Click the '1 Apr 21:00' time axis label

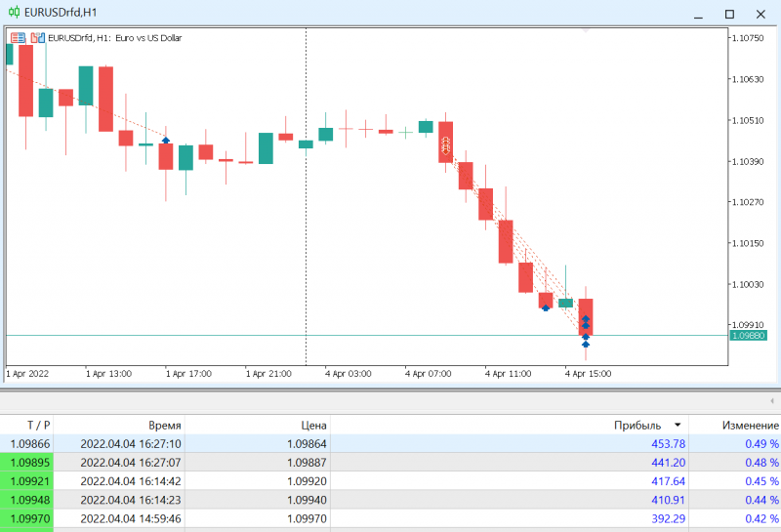[269, 374]
